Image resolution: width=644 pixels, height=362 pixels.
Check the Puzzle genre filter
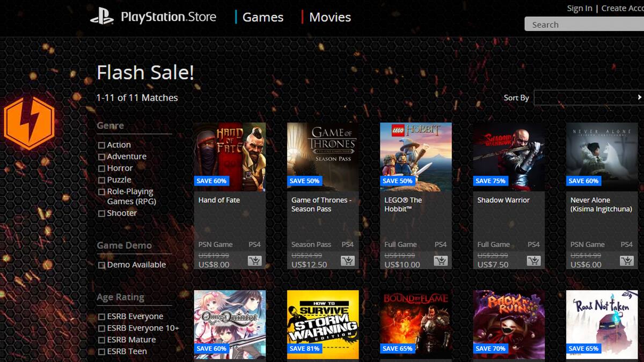101,180
